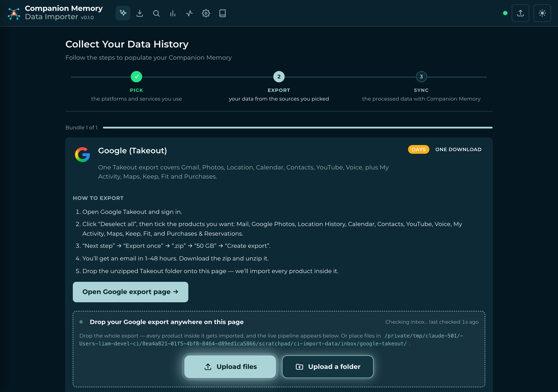
Task: Click the inbox folder path text
Action: click(271, 340)
